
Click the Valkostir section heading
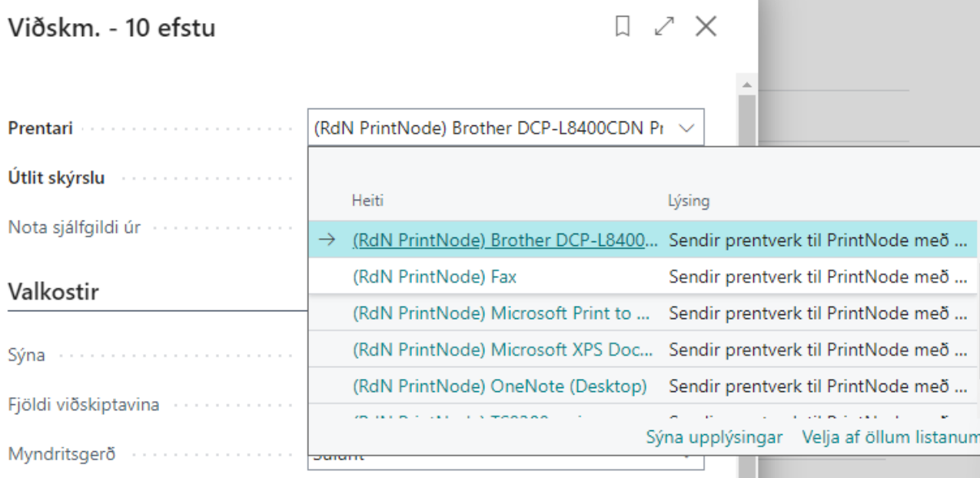(53, 291)
